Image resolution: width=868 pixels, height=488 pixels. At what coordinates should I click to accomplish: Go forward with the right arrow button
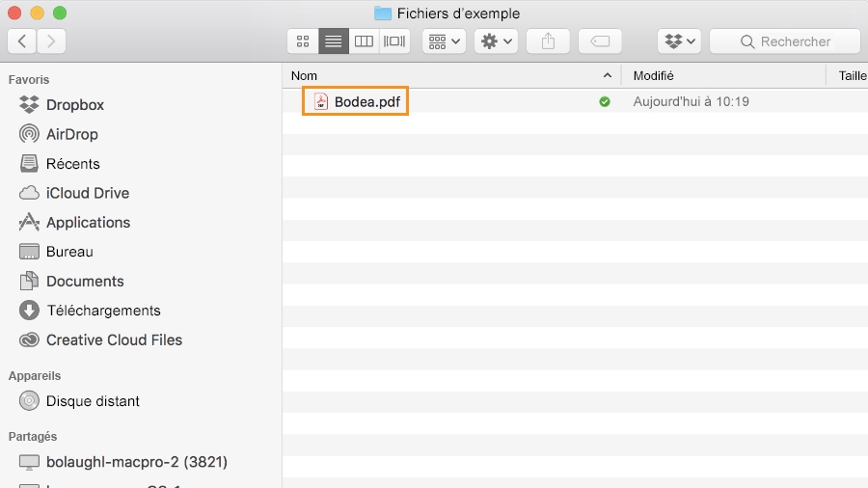point(51,41)
